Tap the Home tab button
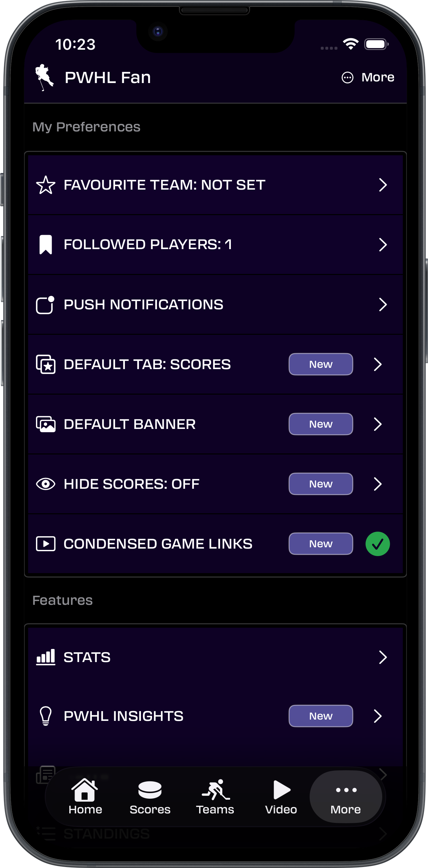The image size is (428, 868). coord(85,797)
